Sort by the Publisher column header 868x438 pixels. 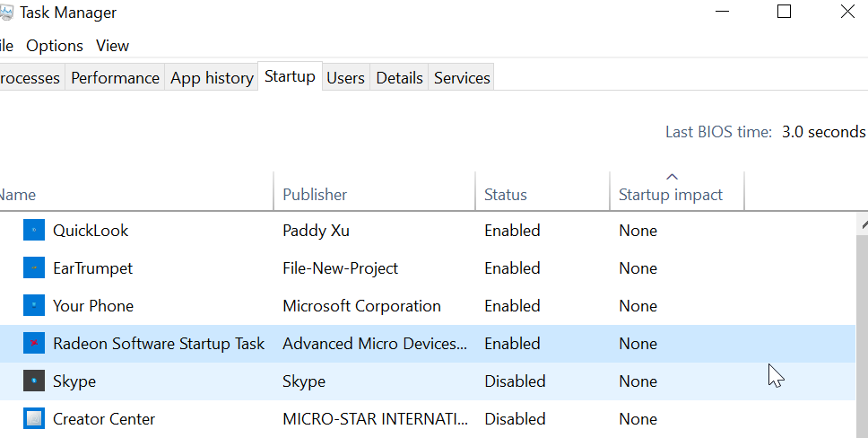[374, 191]
